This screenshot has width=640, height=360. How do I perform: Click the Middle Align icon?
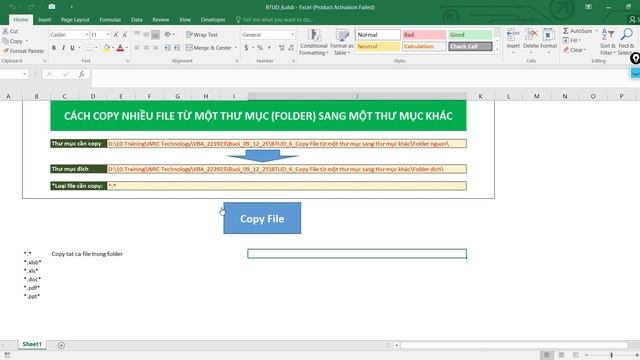tap(146, 35)
